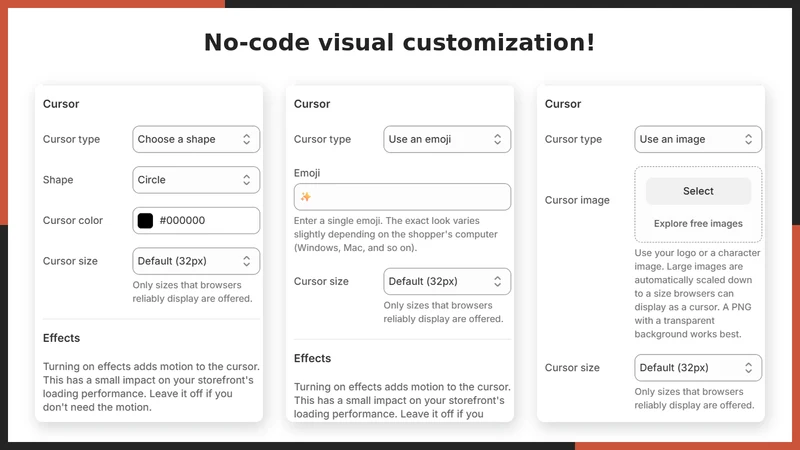Click the 'Enter a single emoji' help text

pyautogui.click(x=396, y=234)
